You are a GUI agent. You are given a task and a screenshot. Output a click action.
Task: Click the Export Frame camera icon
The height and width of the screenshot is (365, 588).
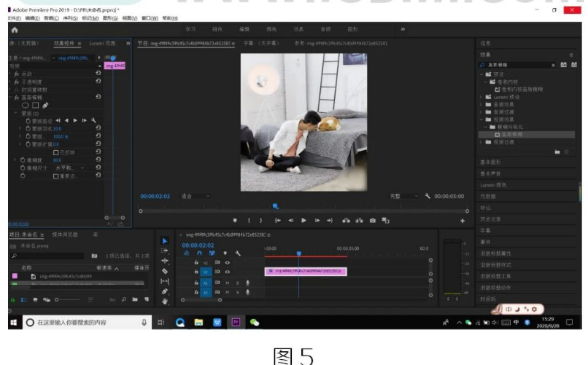[372, 220]
